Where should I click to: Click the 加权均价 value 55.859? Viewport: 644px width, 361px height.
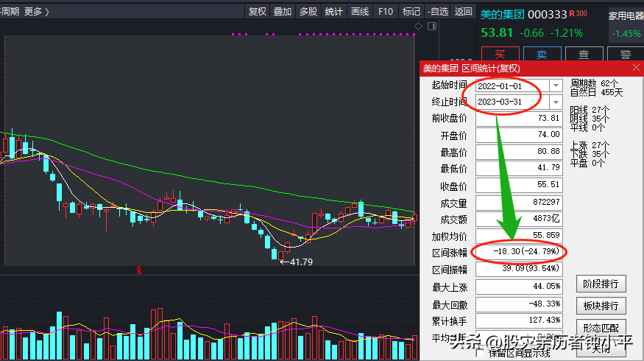click(519, 236)
